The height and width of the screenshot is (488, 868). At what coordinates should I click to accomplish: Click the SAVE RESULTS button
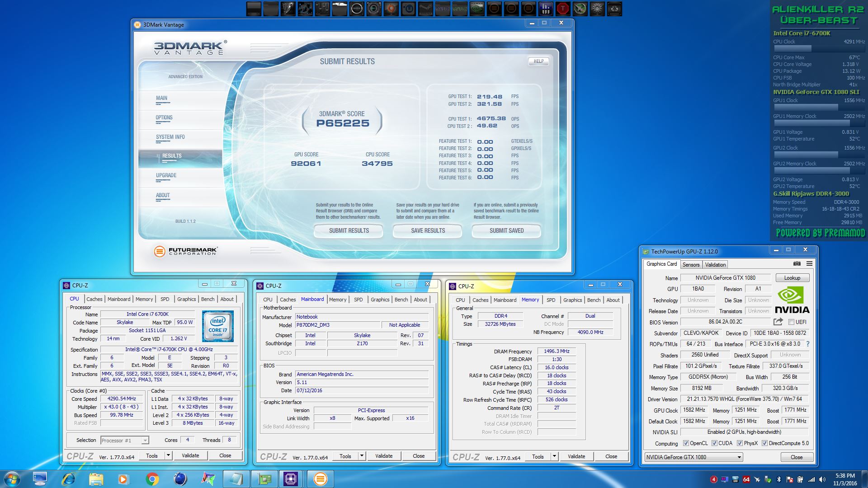pyautogui.click(x=428, y=230)
